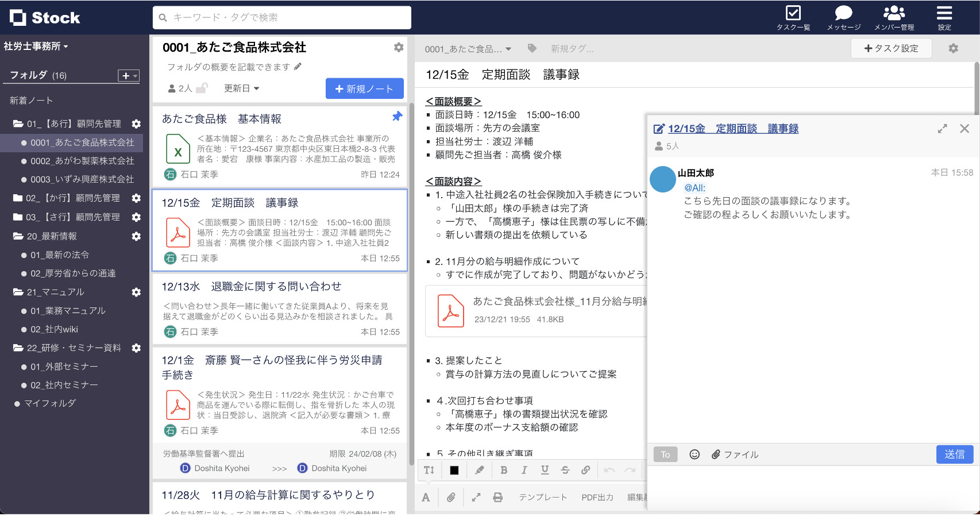This screenshot has width=980, height=516.
Task: Open member management (メンバー管理) icon
Action: [894, 17]
